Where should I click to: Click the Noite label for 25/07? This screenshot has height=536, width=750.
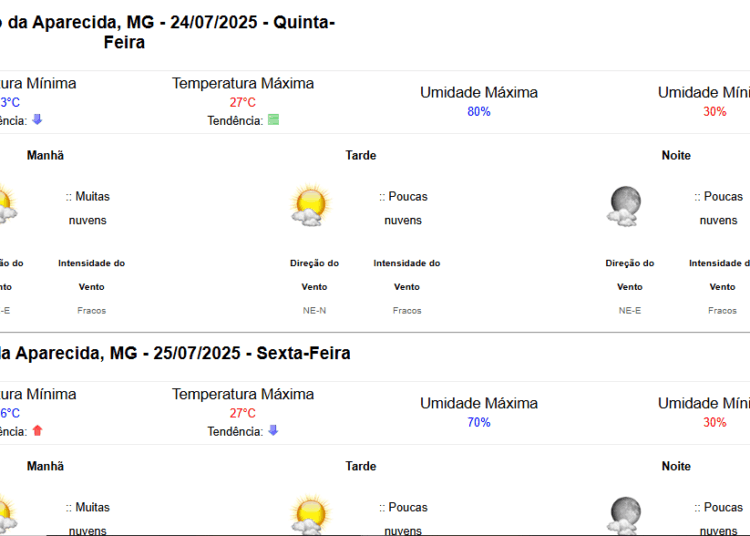click(676, 466)
